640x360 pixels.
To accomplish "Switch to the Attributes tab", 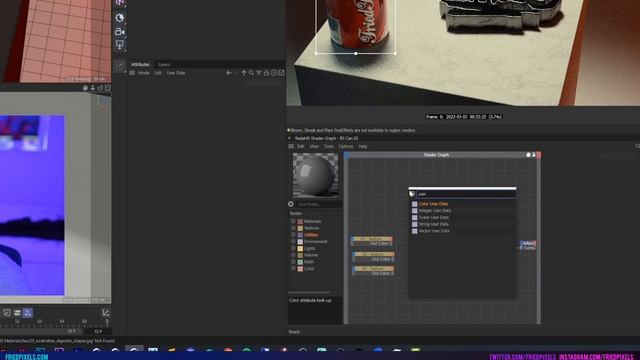I will coord(140,64).
